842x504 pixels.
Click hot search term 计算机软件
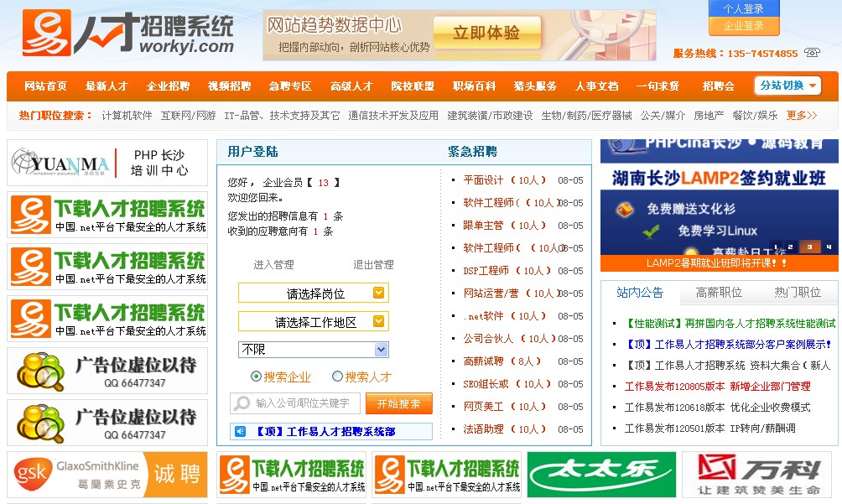pyautogui.click(x=127, y=116)
